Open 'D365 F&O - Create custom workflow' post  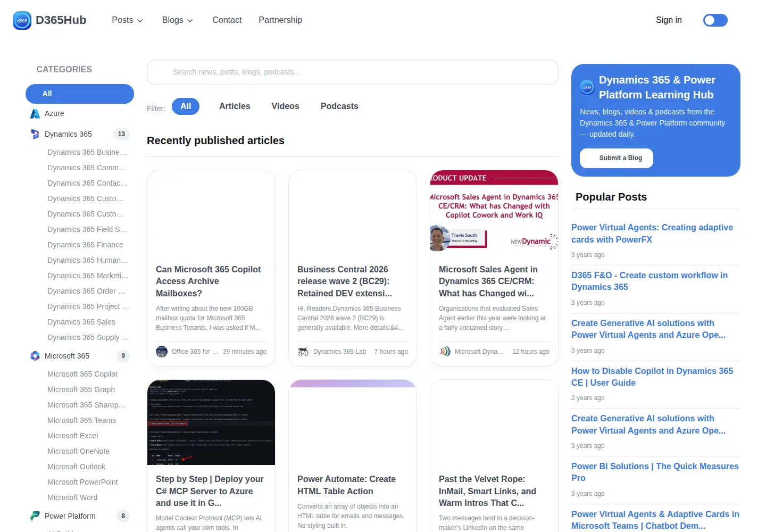[x=650, y=281]
